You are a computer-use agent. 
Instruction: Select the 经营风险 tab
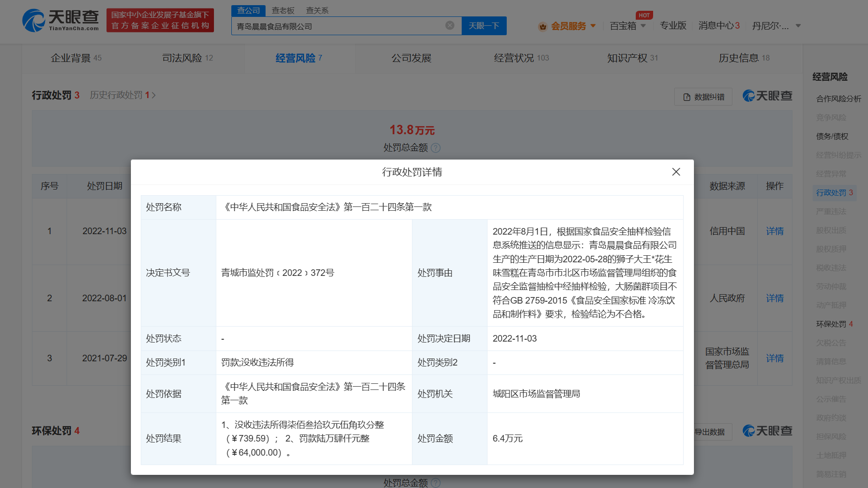tap(299, 58)
